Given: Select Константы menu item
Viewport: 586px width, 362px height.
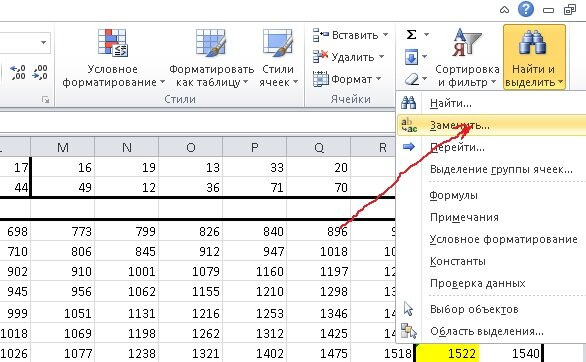Looking at the screenshot, I should tap(491, 261).
